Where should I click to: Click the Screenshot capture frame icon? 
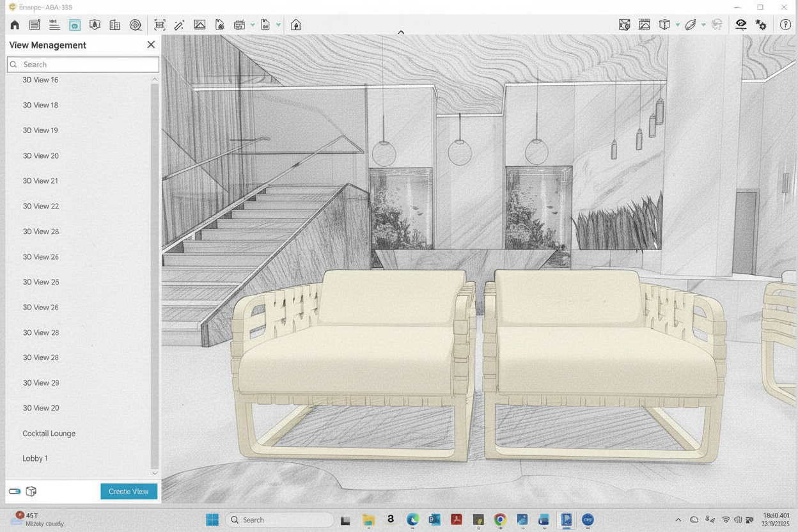(160, 25)
